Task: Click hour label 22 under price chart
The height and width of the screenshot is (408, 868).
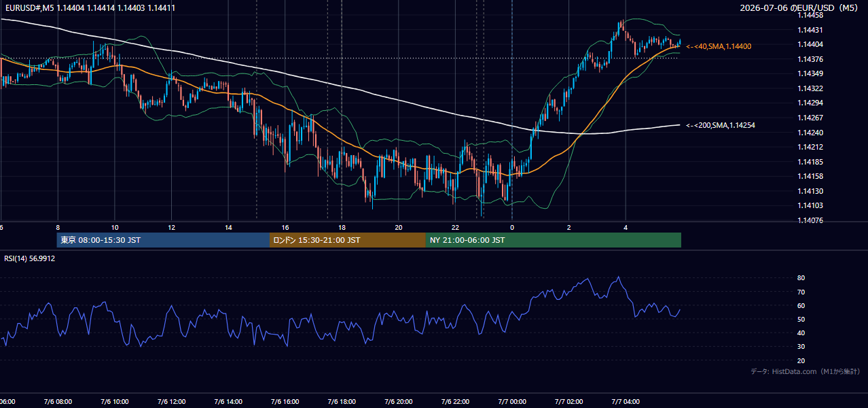Action: 455,227
